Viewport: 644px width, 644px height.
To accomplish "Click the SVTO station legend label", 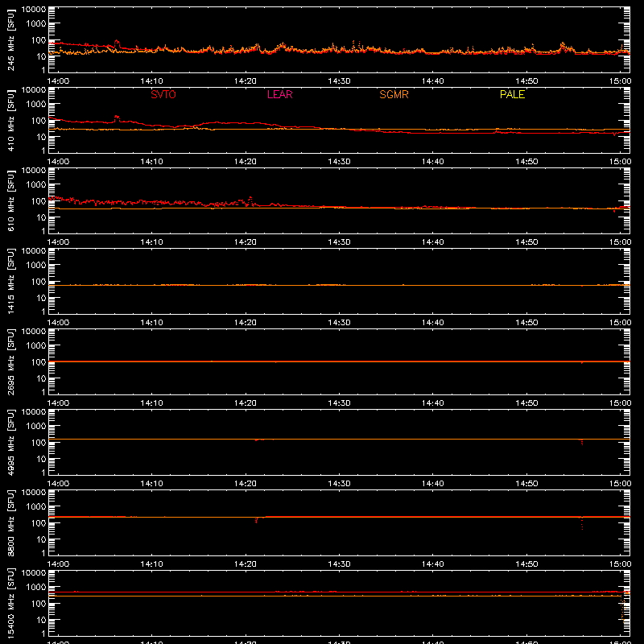I will [163, 94].
